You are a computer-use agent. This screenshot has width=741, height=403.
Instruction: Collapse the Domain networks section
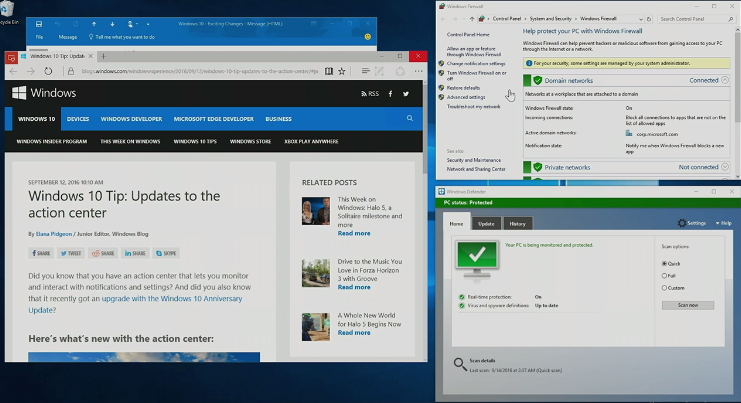pyautogui.click(x=725, y=80)
